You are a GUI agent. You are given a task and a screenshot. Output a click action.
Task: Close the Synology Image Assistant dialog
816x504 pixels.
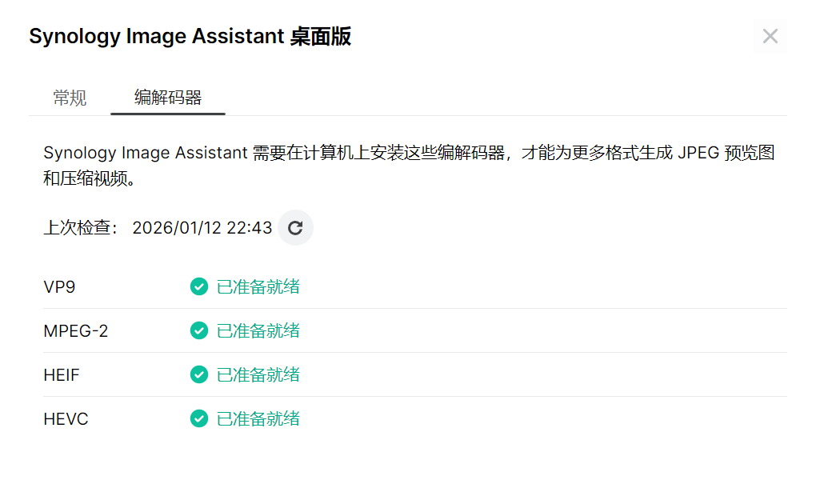pos(770,36)
